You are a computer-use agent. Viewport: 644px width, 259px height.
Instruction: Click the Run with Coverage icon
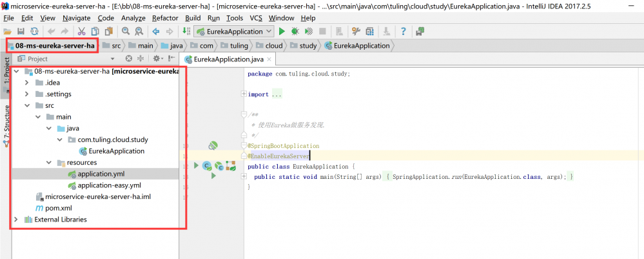309,31
